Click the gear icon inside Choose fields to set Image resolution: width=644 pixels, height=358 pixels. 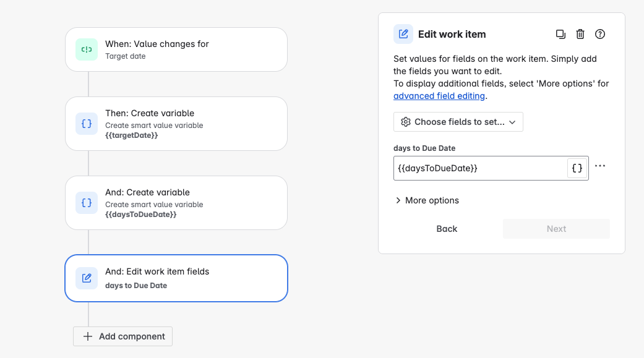406,122
